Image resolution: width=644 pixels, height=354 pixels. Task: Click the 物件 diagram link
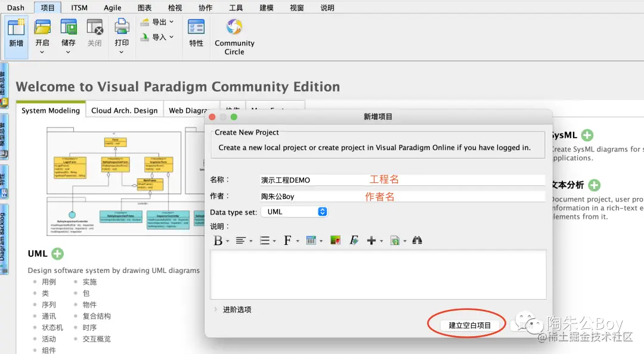pos(89,305)
